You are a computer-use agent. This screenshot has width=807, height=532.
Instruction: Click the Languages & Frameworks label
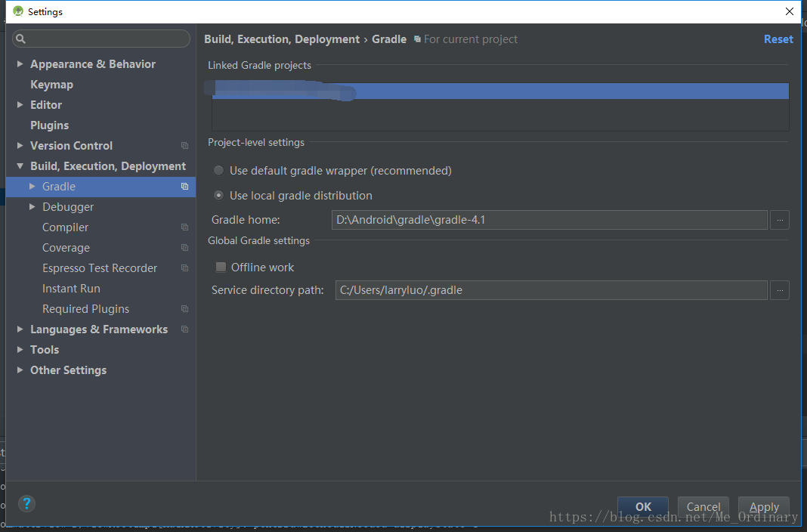[x=99, y=329]
